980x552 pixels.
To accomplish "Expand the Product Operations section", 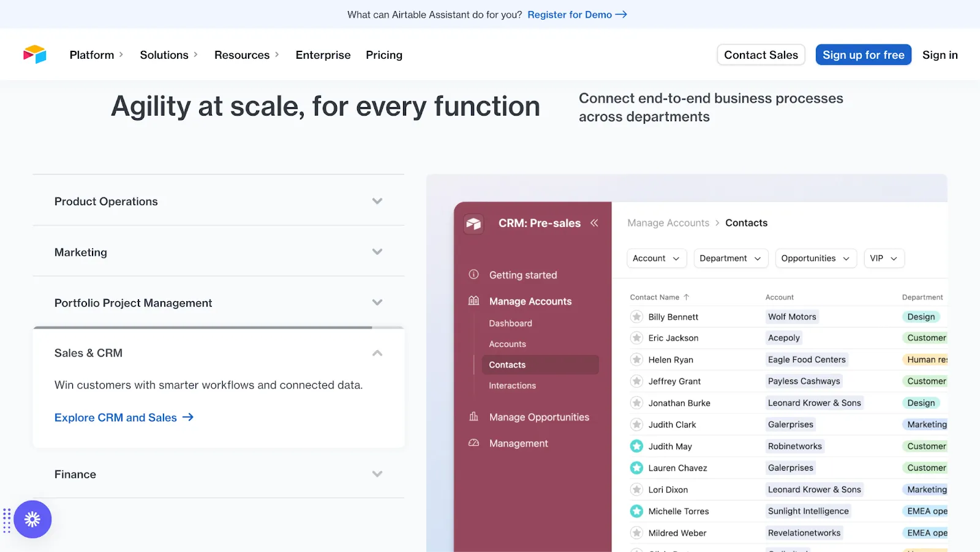I will click(219, 201).
